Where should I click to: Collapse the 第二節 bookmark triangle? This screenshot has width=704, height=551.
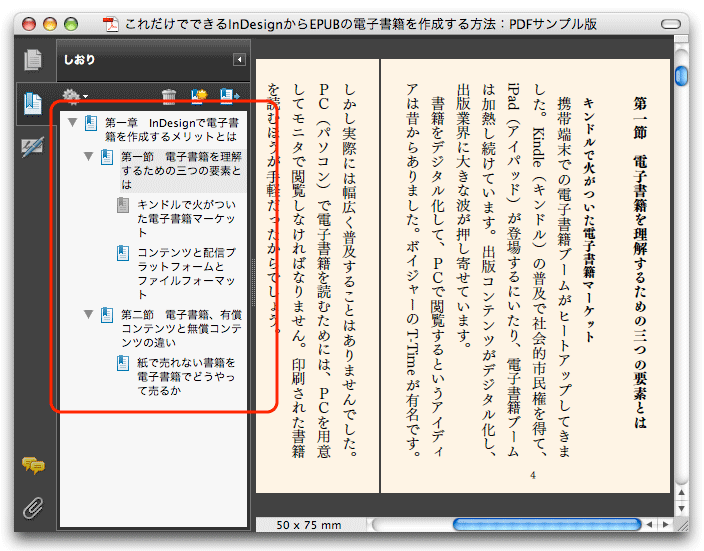88,314
